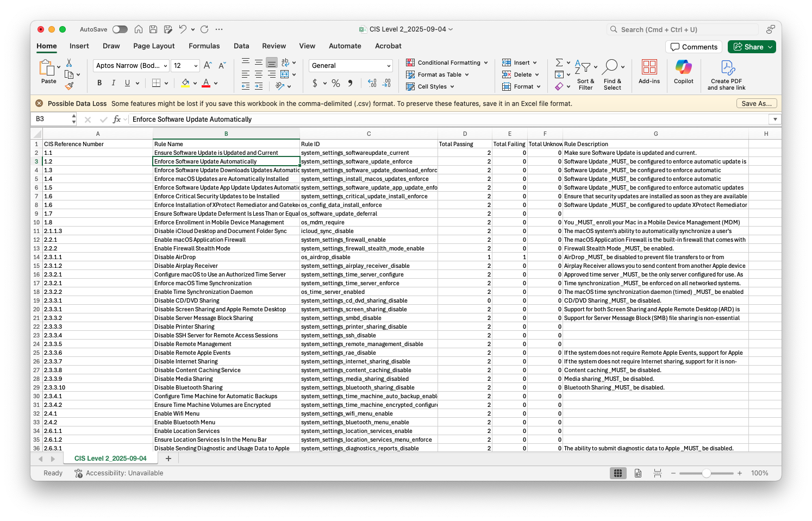812x521 pixels.
Task: Adjust the zoom slider handle
Action: click(x=706, y=473)
